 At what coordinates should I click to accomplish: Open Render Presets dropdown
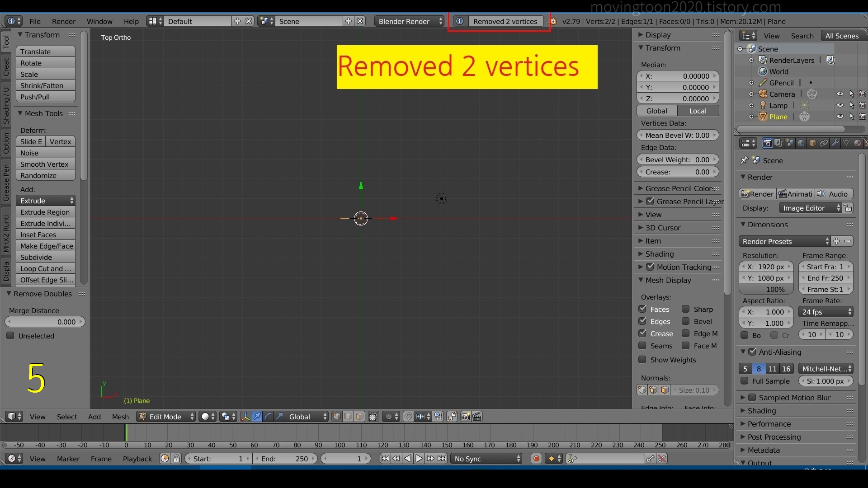tap(785, 241)
